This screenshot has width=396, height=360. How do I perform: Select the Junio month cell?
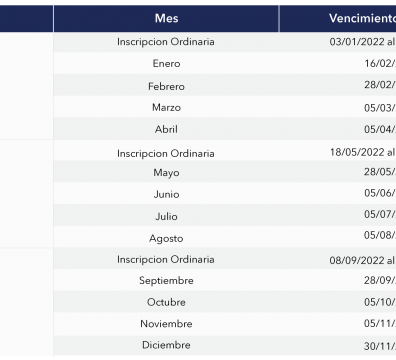pyautogui.click(x=166, y=194)
